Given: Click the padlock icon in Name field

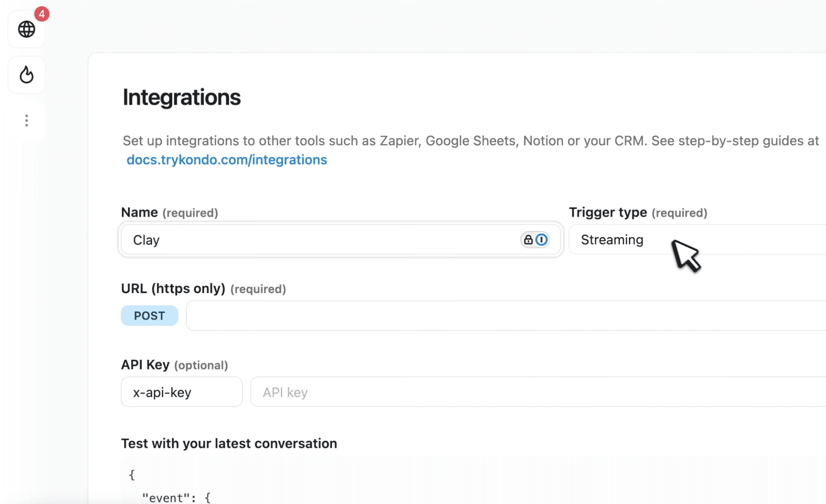Looking at the screenshot, I should click(528, 240).
